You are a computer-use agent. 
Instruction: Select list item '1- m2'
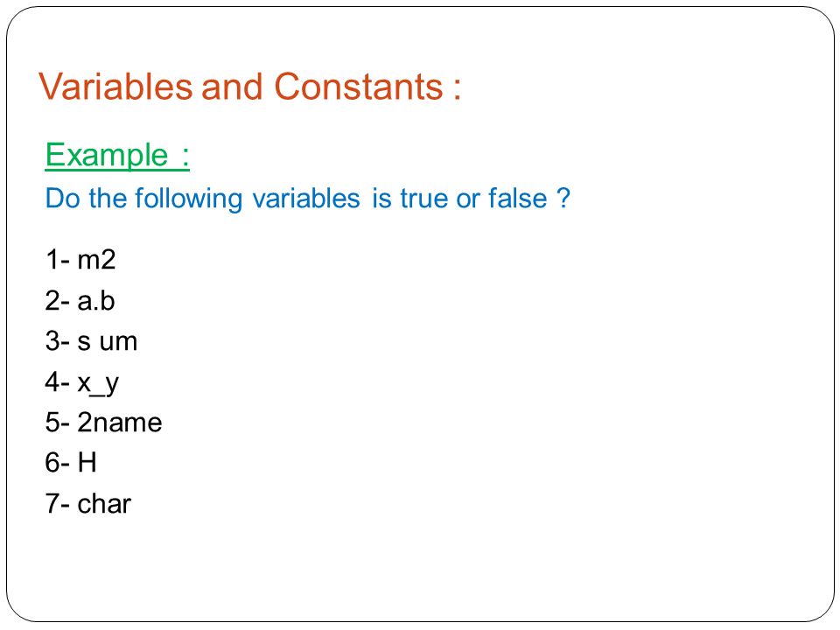click(x=80, y=259)
